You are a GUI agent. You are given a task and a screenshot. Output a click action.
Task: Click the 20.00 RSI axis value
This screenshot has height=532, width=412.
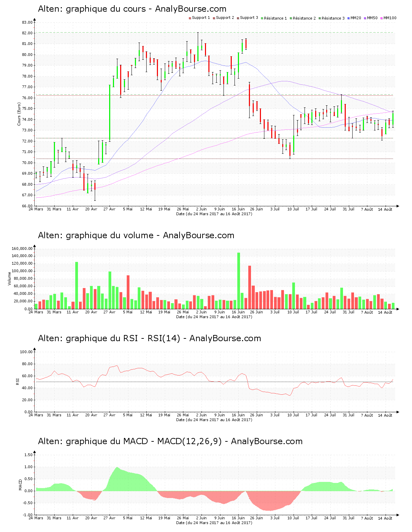tap(27, 400)
